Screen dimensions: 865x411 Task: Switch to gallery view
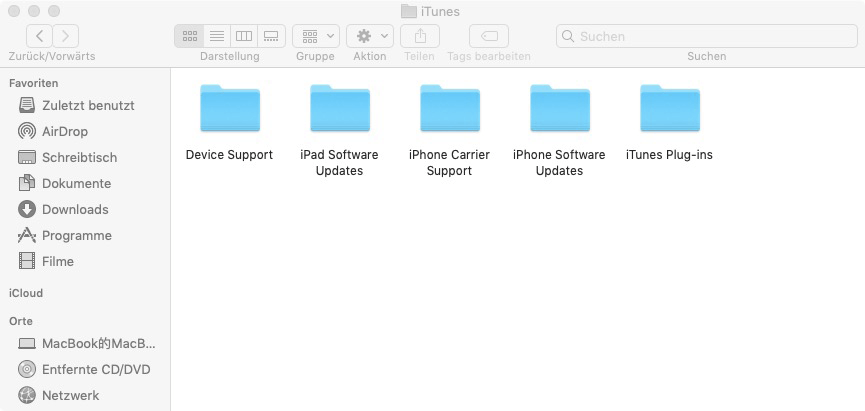(271, 36)
